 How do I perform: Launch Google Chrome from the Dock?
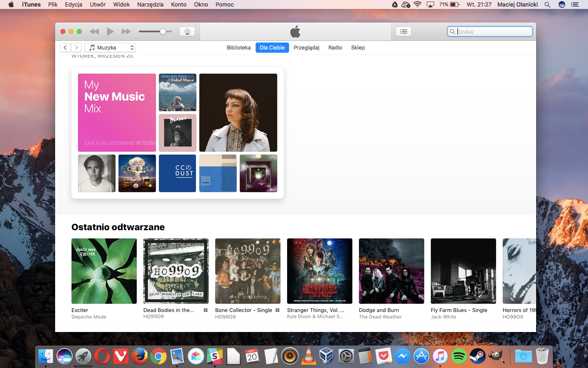[158, 357]
